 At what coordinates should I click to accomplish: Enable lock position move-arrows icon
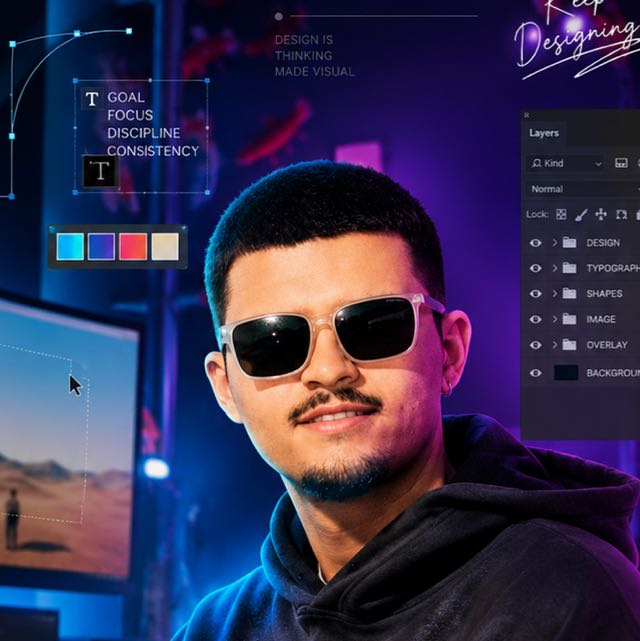click(601, 214)
